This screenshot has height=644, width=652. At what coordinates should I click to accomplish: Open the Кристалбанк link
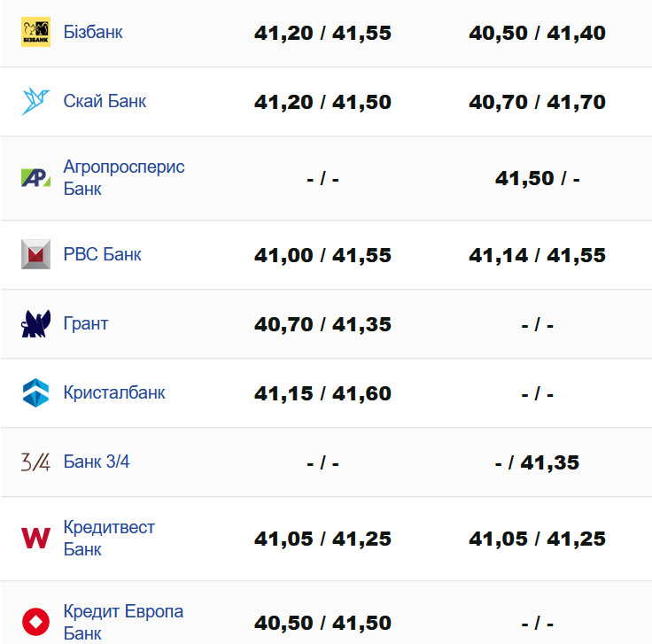coord(114,393)
